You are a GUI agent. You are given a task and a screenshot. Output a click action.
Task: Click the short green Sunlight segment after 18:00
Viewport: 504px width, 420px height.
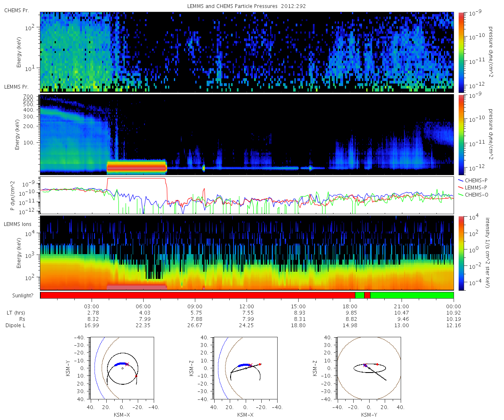coord(360,295)
